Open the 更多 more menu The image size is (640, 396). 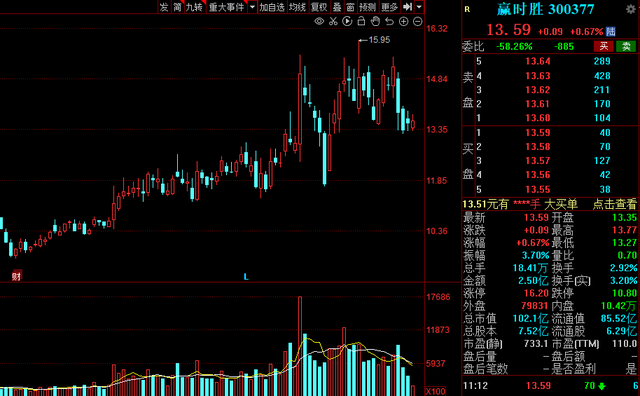click(389, 7)
